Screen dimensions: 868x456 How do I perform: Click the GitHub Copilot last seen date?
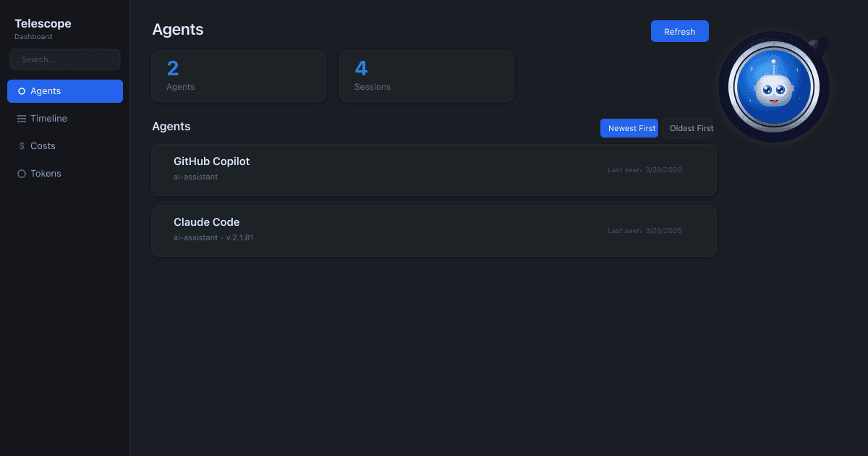pos(644,170)
